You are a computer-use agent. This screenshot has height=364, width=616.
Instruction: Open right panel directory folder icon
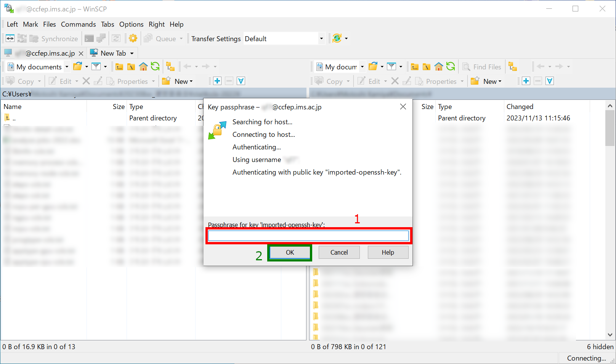pos(373,67)
